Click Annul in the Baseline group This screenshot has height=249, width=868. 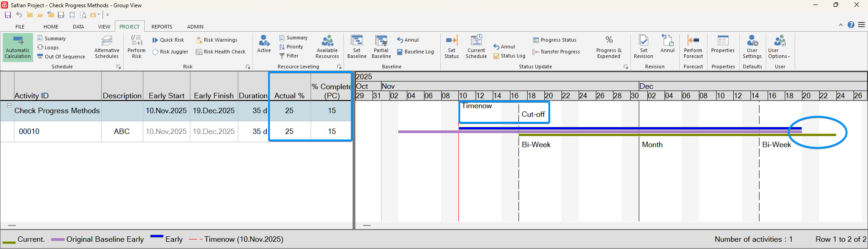tap(408, 40)
